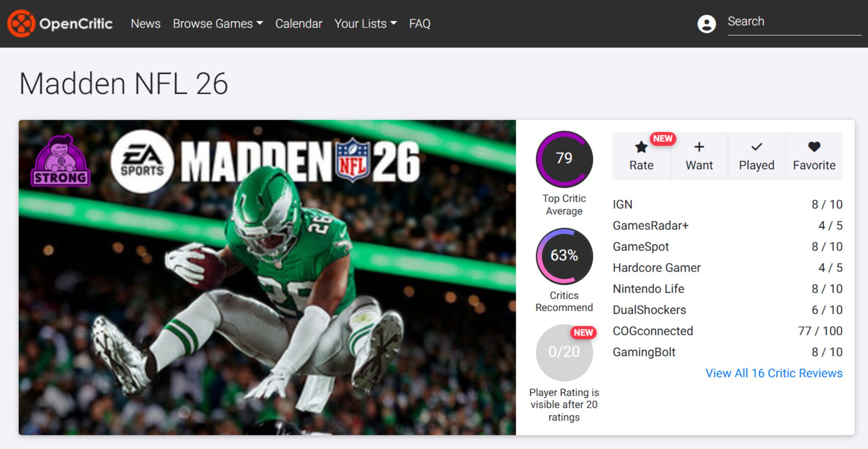Open the COGconnected review
Screen dimensions: 868x449
pyautogui.click(x=727, y=331)
